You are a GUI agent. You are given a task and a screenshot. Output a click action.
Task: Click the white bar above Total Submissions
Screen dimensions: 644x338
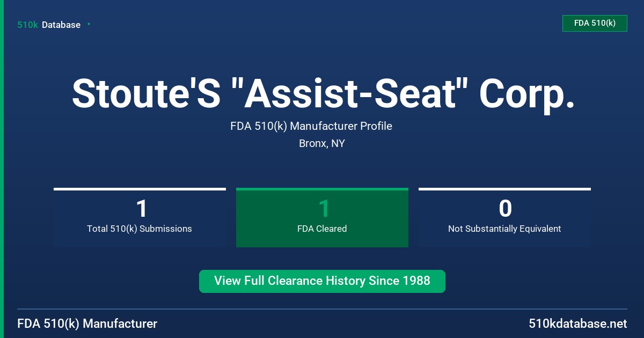point(140,189)
